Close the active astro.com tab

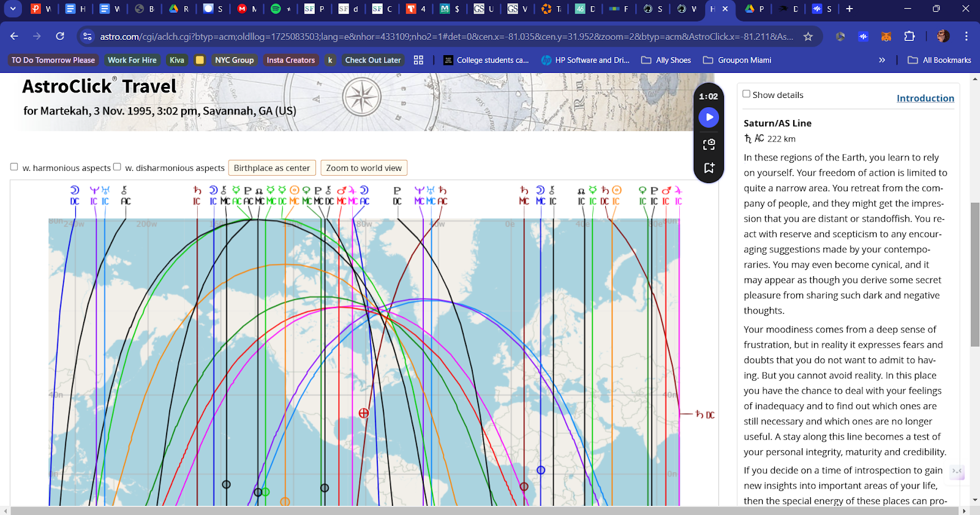pos(725,9)
